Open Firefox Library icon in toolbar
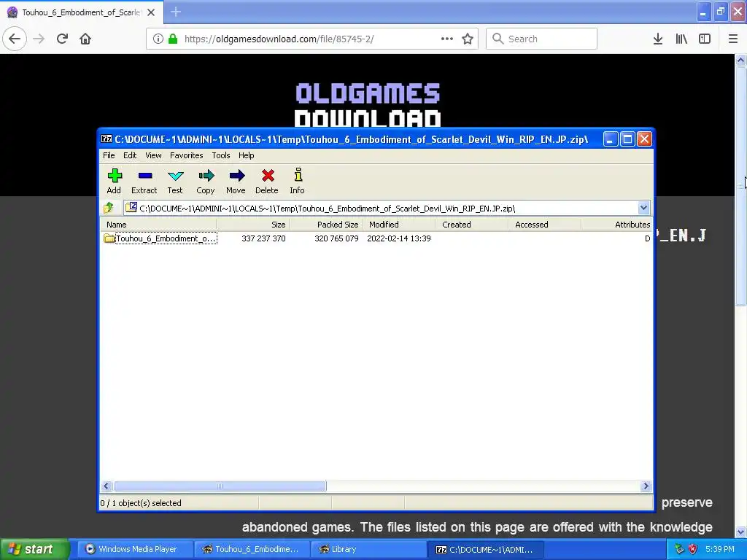 (x=681, y=39)
